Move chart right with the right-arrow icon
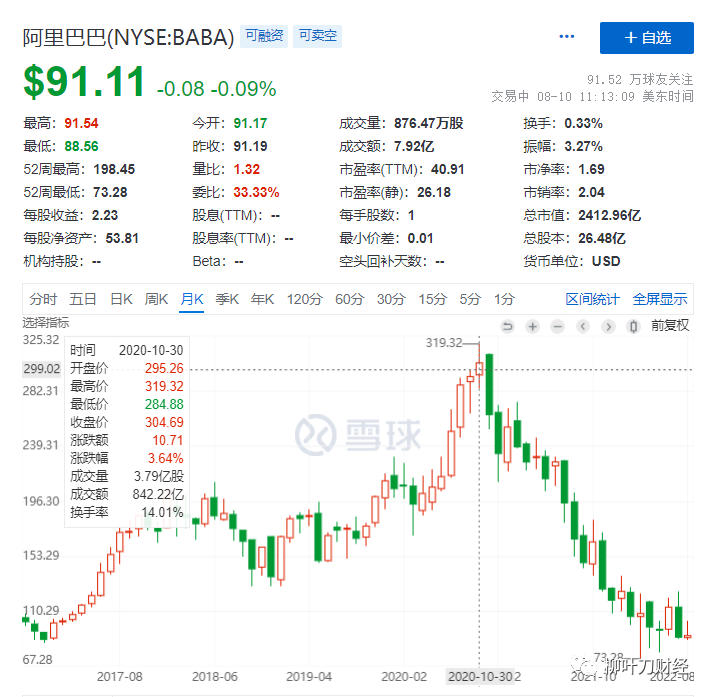 [x=609, y=326]
